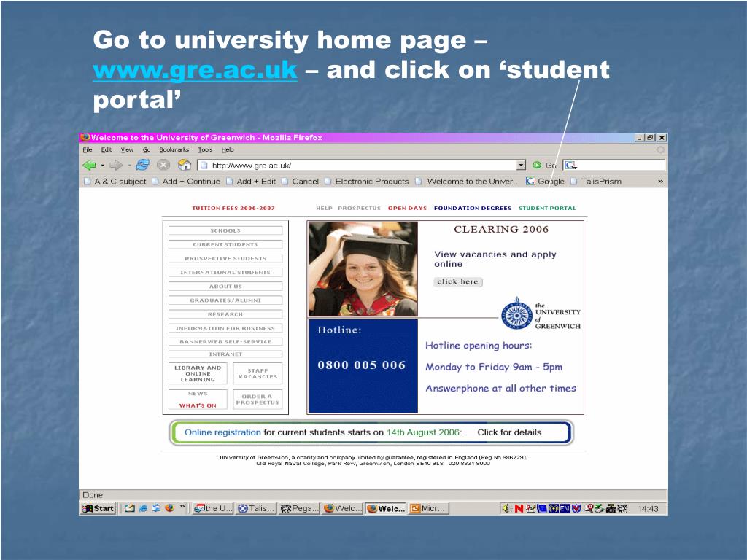Open the Edit menu
The width and height of the screenshot is (747, 560).
click(x=107, y=149)
